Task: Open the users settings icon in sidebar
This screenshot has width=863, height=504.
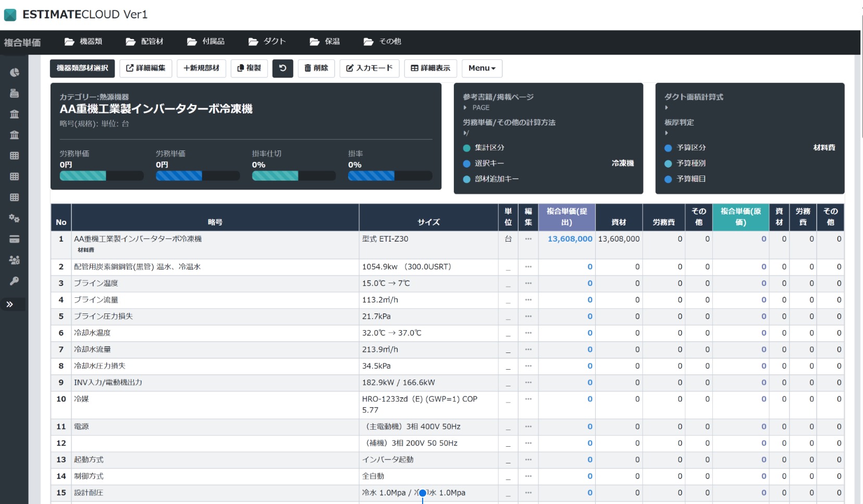Action: 15,260
